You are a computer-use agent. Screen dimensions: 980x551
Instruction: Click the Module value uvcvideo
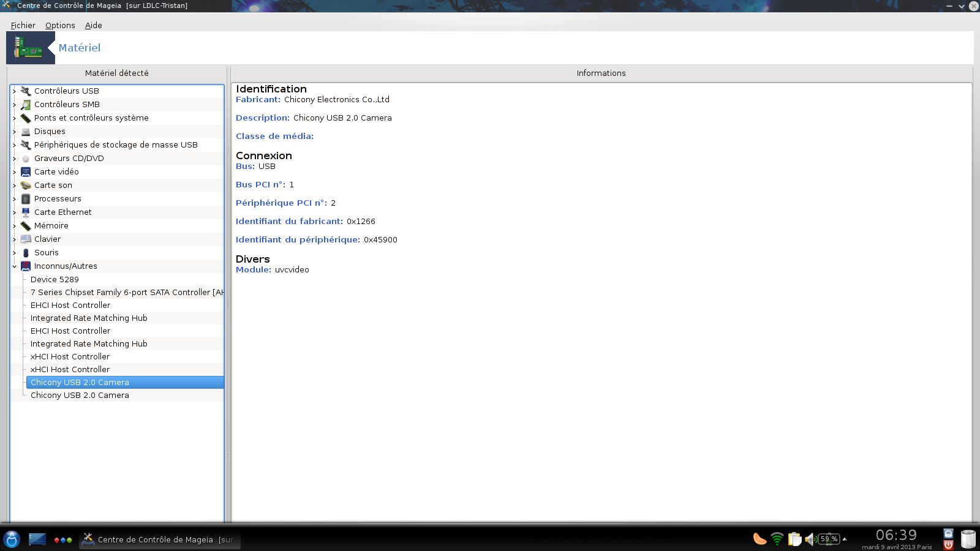click(x=292, y=270)
